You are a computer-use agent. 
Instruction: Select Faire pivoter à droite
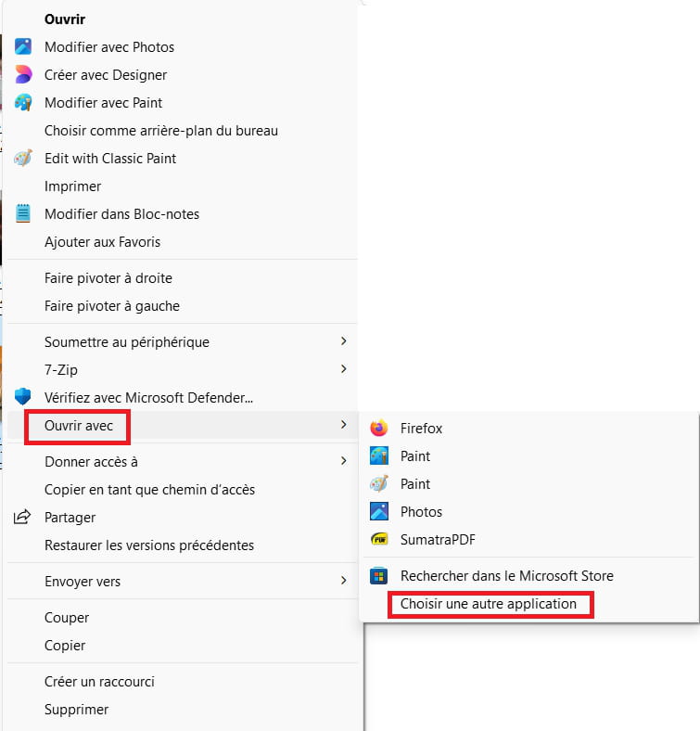(x=108, y=278)
